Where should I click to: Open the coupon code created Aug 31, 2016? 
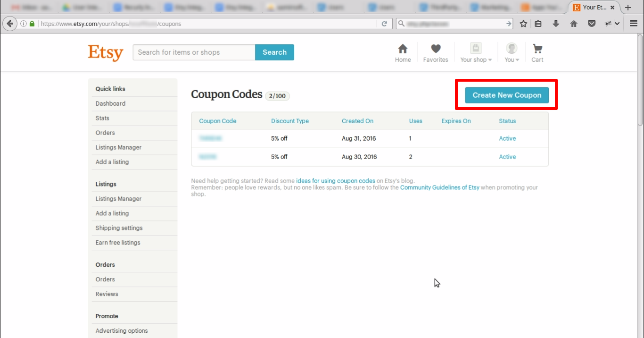210,138
